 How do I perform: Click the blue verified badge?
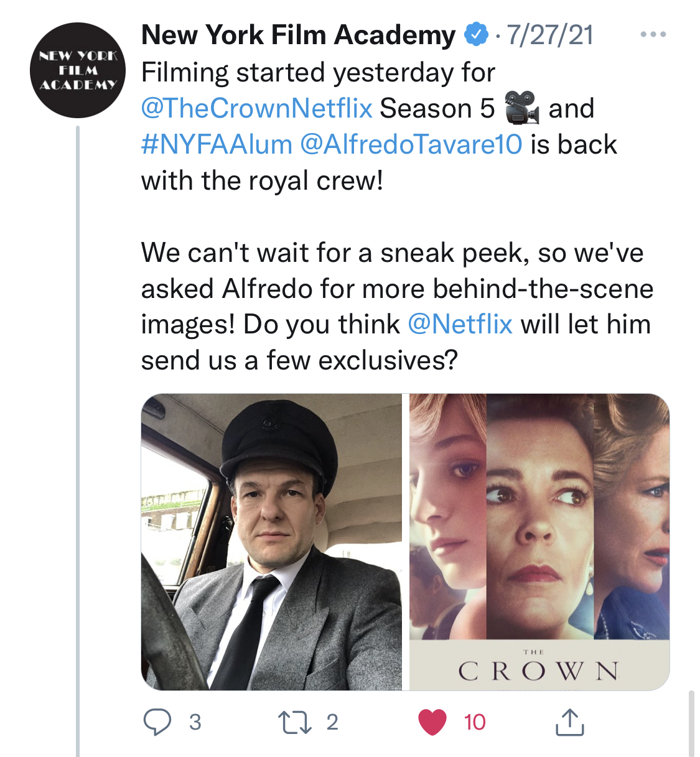[477, 35]
